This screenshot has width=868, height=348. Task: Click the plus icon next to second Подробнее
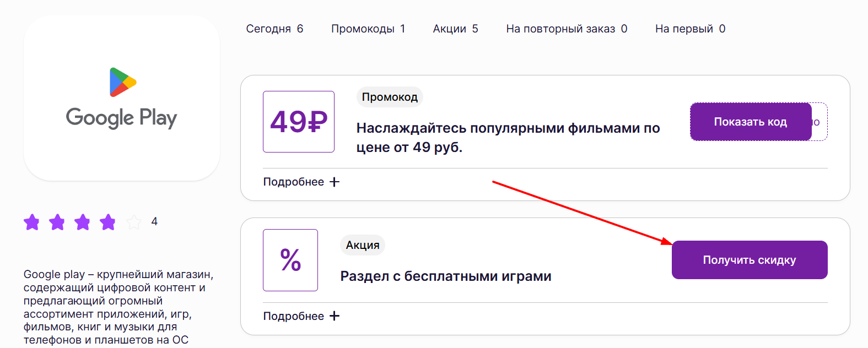pos(335,316)
